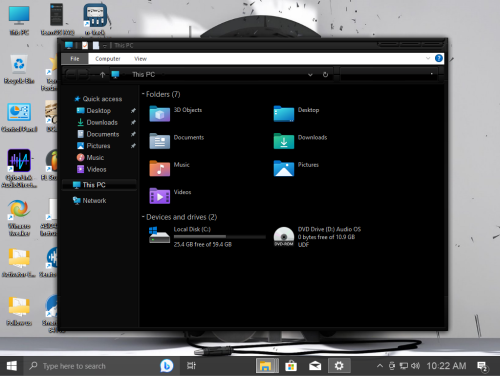Open the Documents folder in Folders group
This screenshot has height=376, width=500.
159,141
